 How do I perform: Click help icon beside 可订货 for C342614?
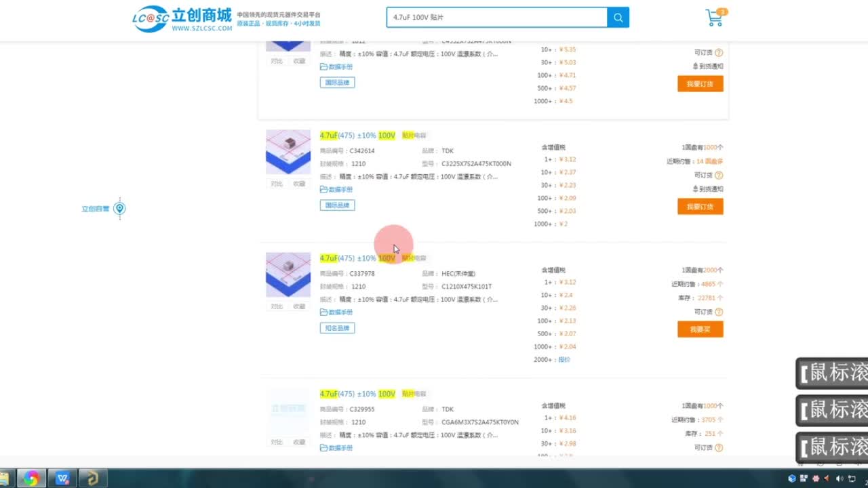pos(719,176)
